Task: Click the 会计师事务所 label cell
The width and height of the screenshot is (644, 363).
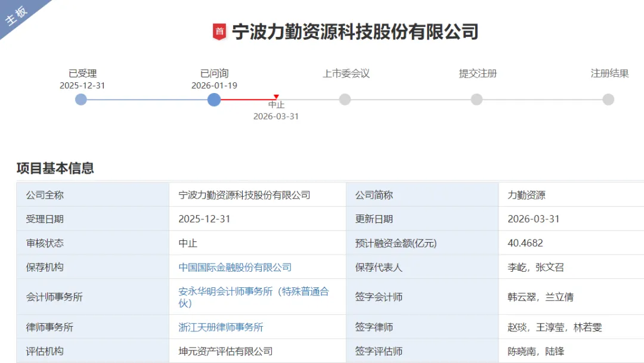Action: [92, 297]
